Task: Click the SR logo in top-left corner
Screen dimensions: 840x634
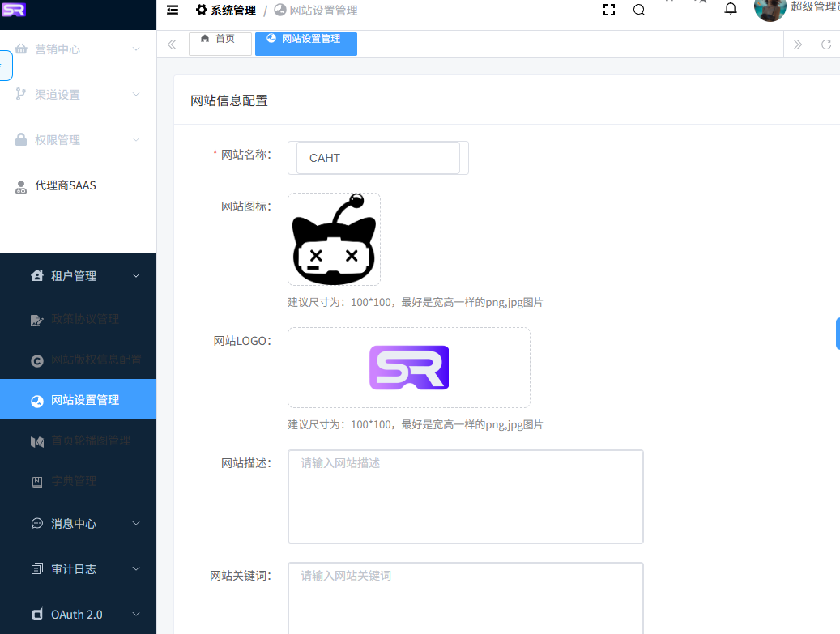Action: (x=14, y=10)
